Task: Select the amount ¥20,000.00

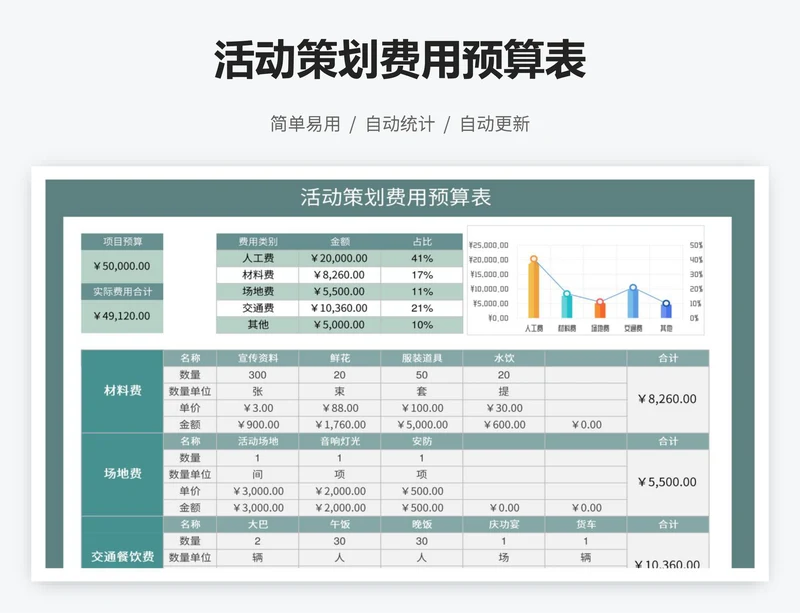Action: [x=340, y=258]
